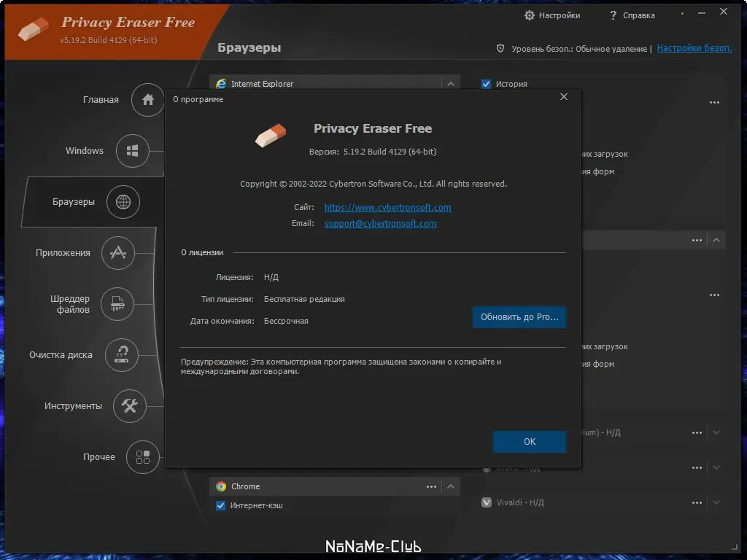This screenshot has height=560, width=747.
Task: Open the Прочее grid icon
Action: 142,457
